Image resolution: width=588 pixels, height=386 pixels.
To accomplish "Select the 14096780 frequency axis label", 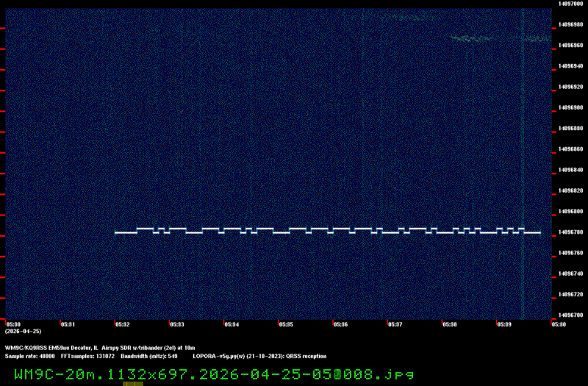I will [x=571, y=232].
